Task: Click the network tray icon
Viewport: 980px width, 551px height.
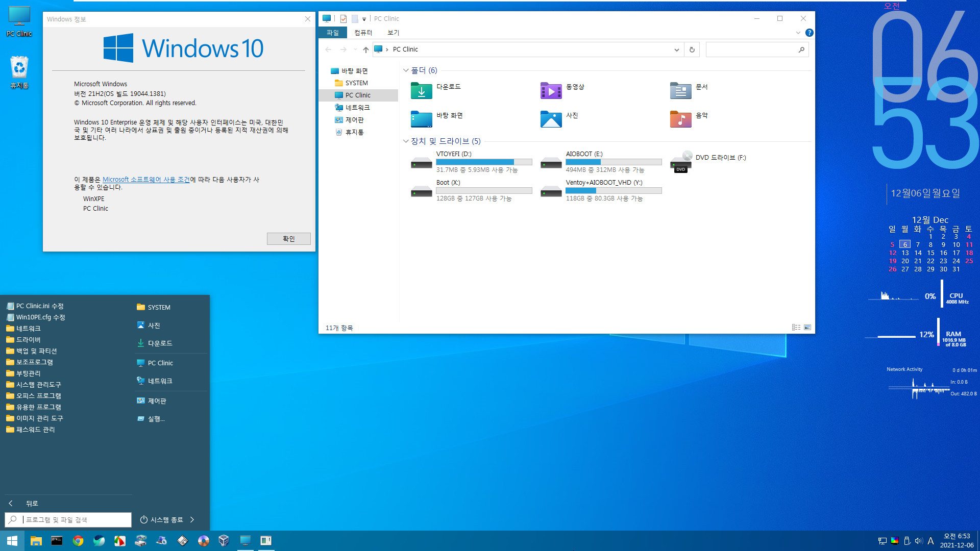Action: click(x=882, y=541)
